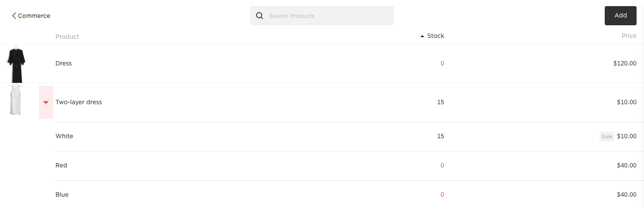Sort by the Price column header
Image resolution: width=644 pixels, height=208 pixels.
629,36
